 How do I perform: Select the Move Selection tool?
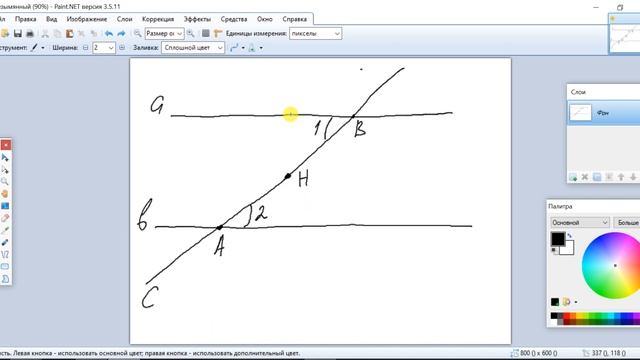5,170
